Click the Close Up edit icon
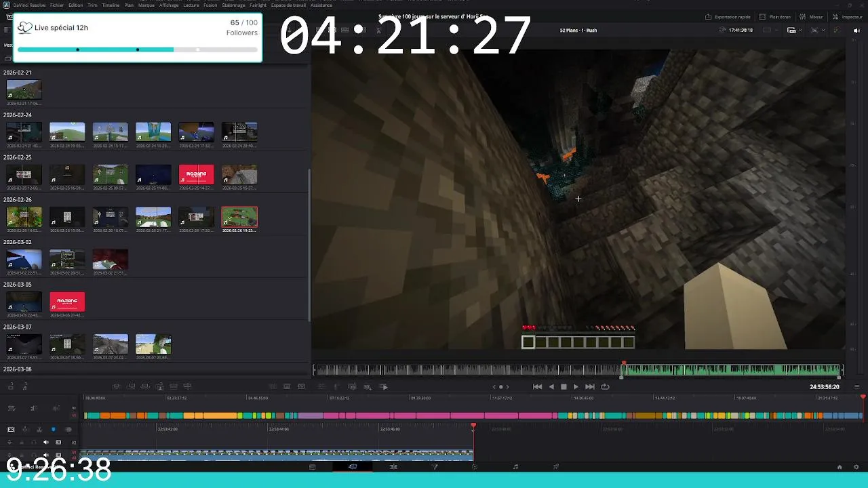 159,386
